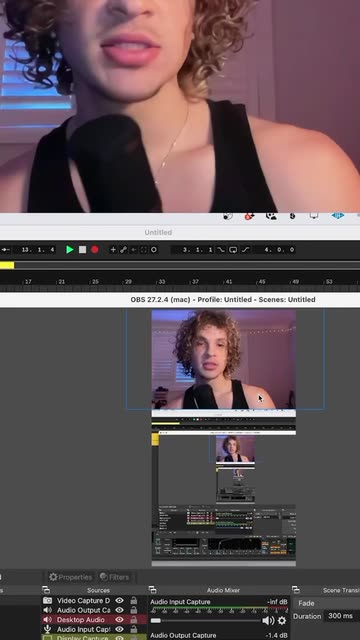Undock the Scene Transitions panel popout icon
Image resolution: width=360 pixels, height=640 pixels.
296,590
